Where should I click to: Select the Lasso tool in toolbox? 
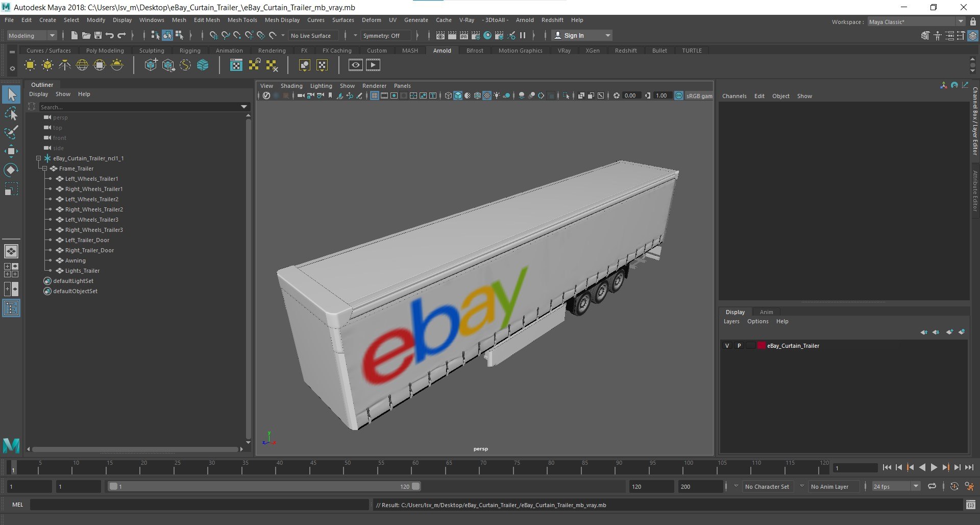pos(11,113)
